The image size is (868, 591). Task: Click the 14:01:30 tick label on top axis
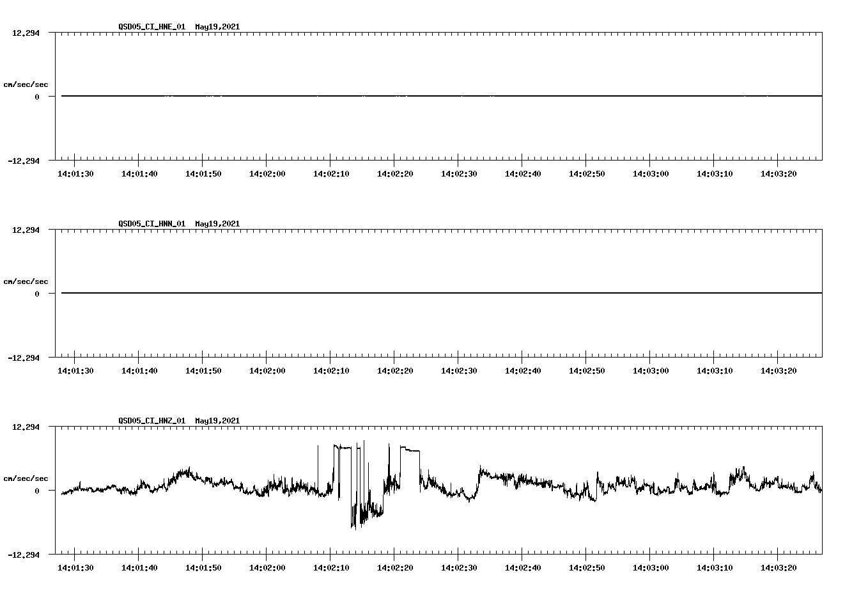click(x=75, y=173)
